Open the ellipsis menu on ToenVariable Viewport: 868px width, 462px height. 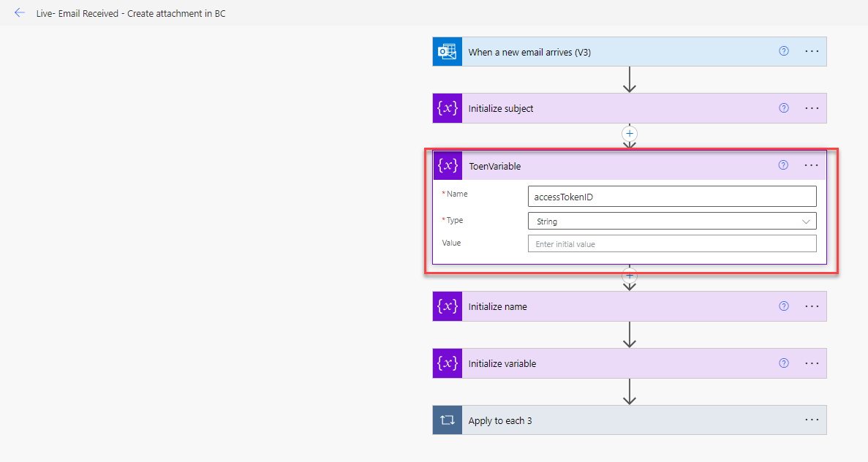[811, 165]
